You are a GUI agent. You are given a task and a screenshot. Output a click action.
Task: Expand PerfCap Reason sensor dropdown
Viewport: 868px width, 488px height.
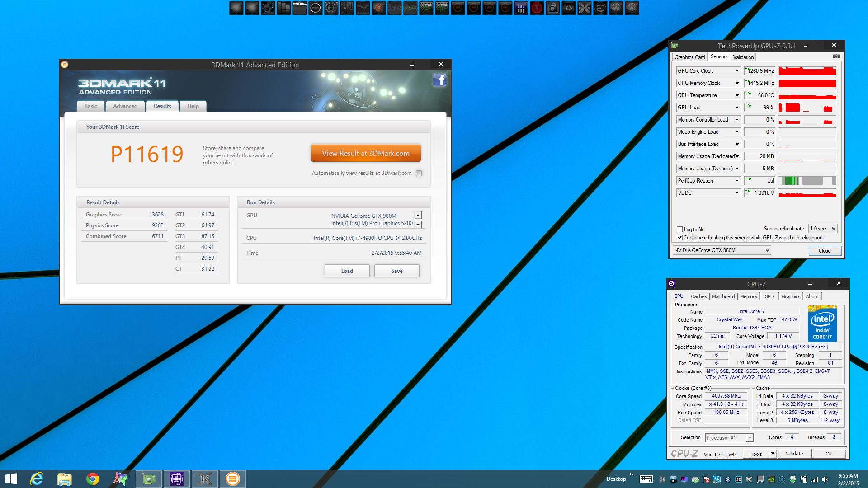coord(737,181)
